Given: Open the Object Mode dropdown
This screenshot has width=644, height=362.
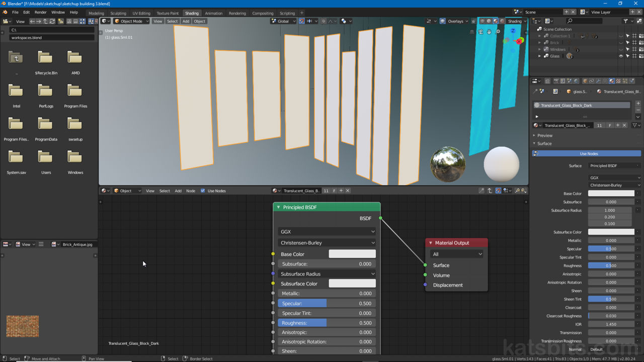Looking at the screenshot, I should click(131, 21).
